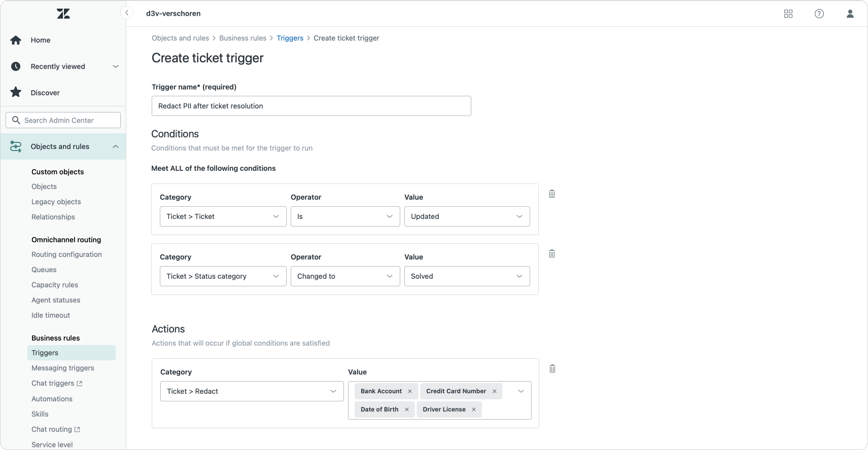The width and height of the screenshot is (868, 450).
Task: Delete the Redact action with trash icon
Action: (x=552, y=368)
